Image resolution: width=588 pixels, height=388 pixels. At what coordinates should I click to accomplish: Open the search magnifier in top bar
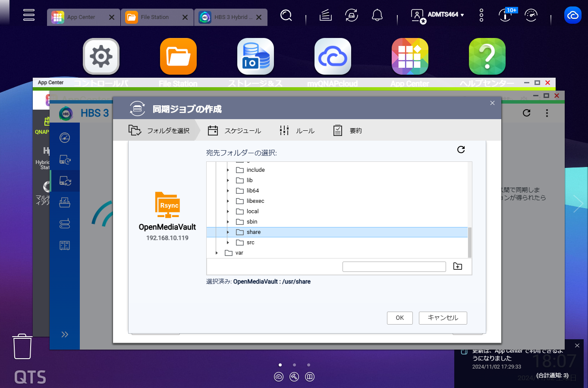click(x=286, y=16)
